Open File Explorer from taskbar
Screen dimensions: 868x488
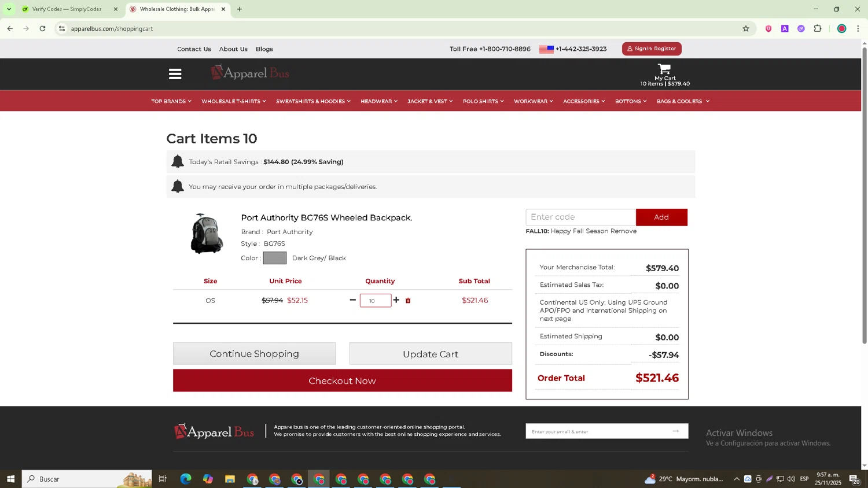point(230,479)
